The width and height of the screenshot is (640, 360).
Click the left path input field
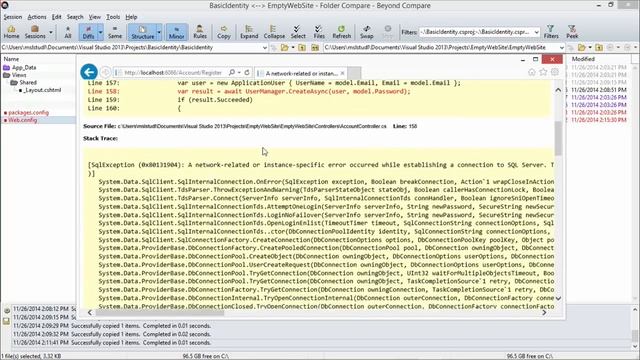click(x=131, y=48)
